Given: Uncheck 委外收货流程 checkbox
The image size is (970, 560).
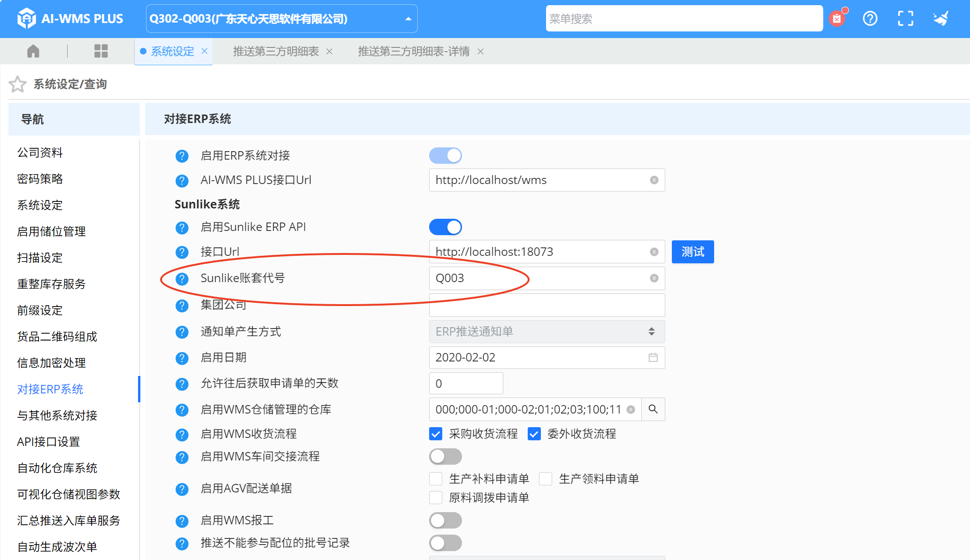Looking at the screenshot, I should 534,434.
